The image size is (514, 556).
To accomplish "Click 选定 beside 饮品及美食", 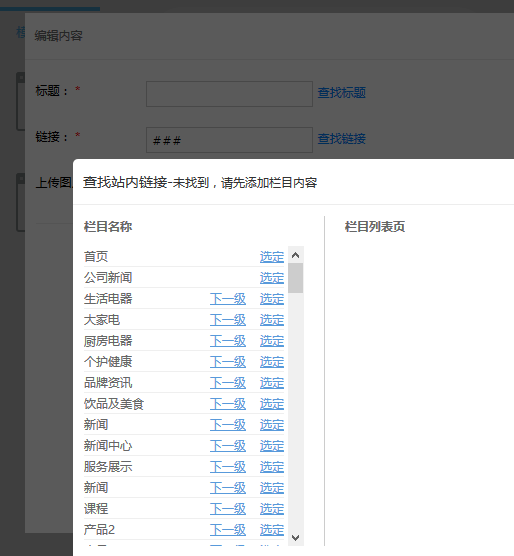I will point(272,404).
